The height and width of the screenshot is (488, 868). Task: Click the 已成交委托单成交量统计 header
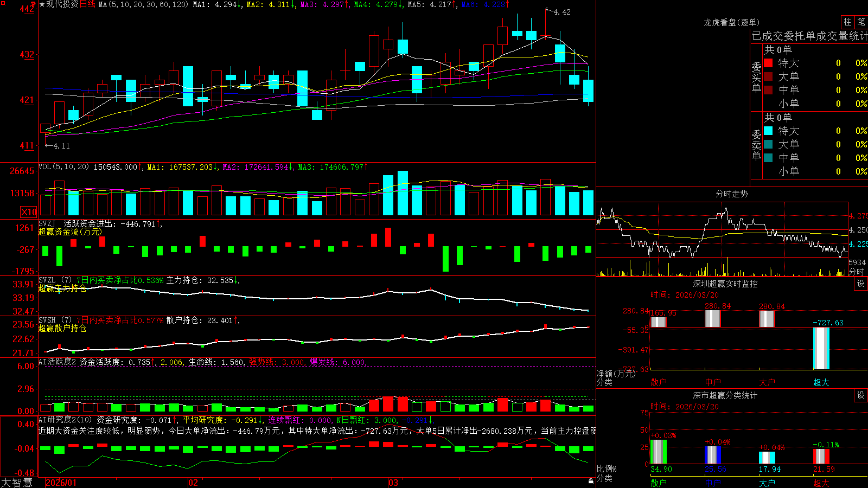click(809, 36)
